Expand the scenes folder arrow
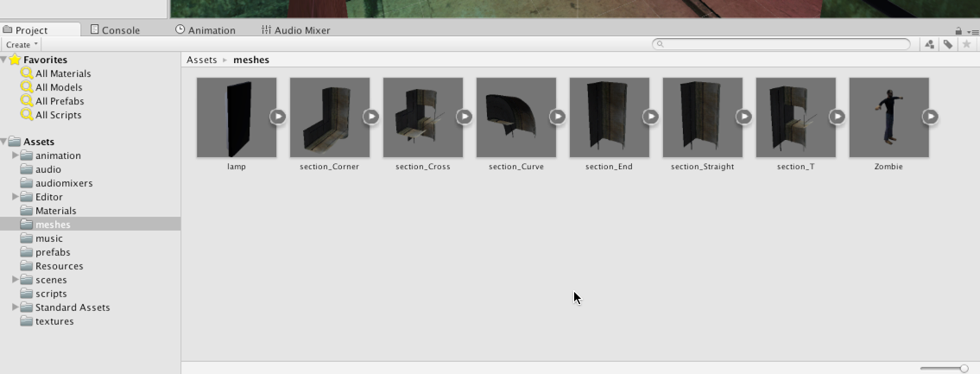The image size is (980, 374). point(15,280)
